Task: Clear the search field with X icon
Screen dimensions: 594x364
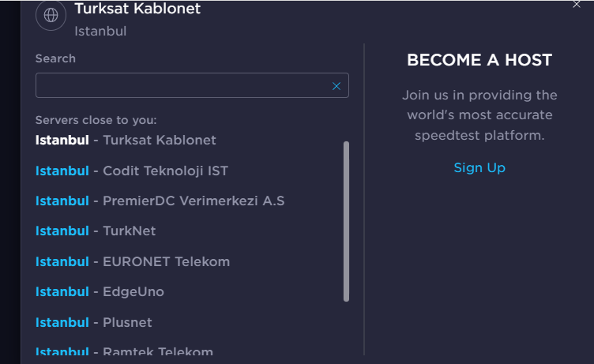Action: click(x=336, y=86)
